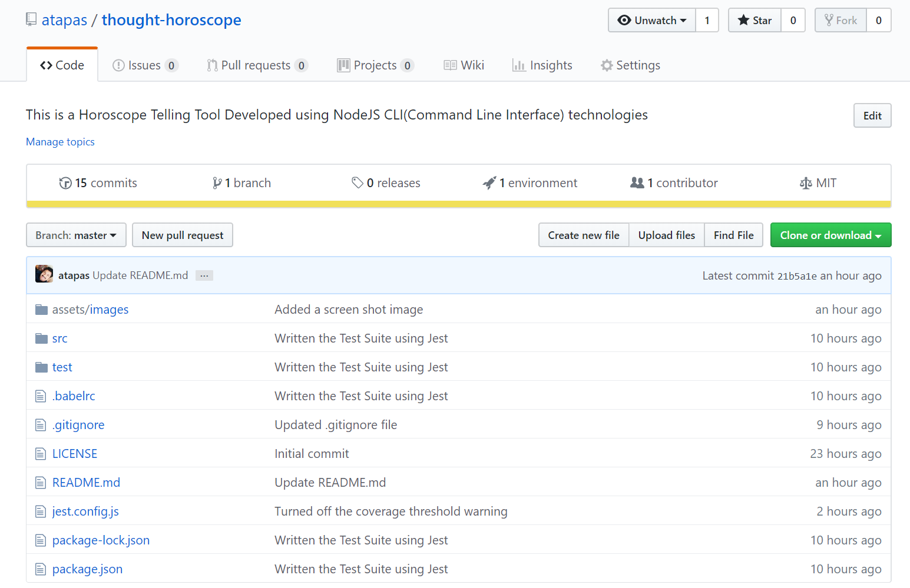Open the Update README.md commit message in commit bar
The height and width of the screenshot is (588, 910).
[x=140, y=275]
